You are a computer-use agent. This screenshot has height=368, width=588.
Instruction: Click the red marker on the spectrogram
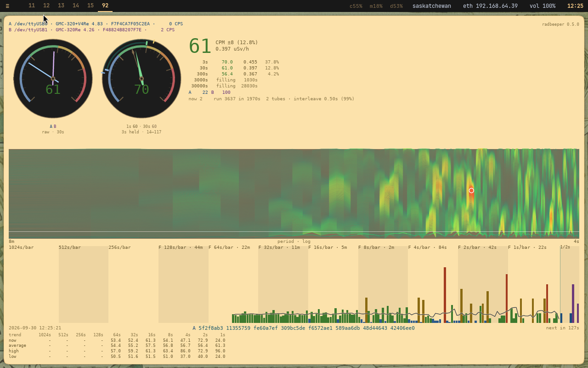coord(471,190)
